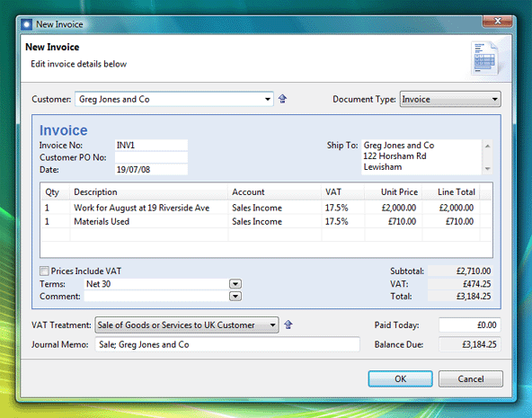532x418 pixels.
Task: Open the Terms dropdown button
Action: pyautogui.click(x=235, y=284)
